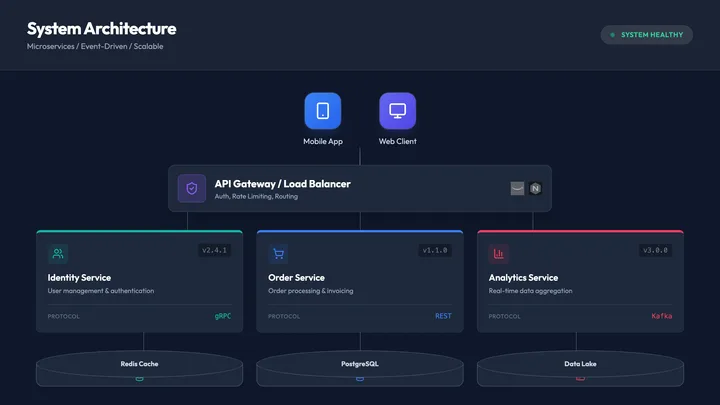Click the Web Client label
Screen dimensions: 720x405
(x=398, y=141)
